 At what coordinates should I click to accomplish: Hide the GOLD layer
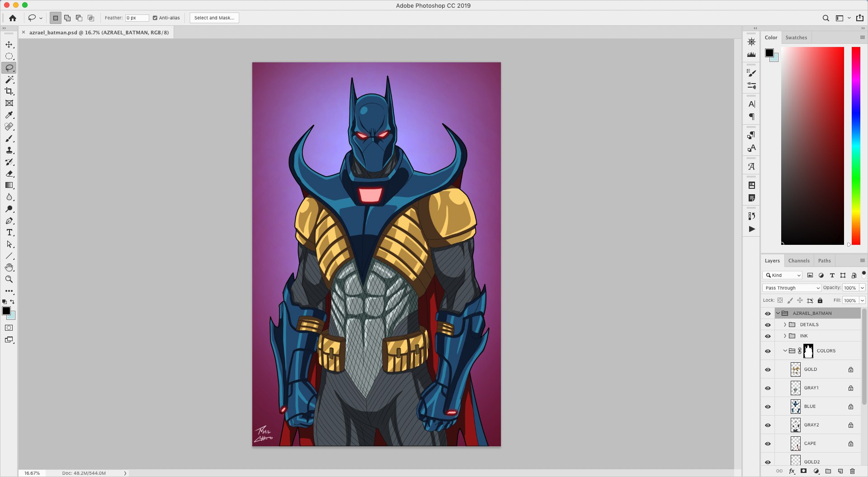click(x=768, y=369)
